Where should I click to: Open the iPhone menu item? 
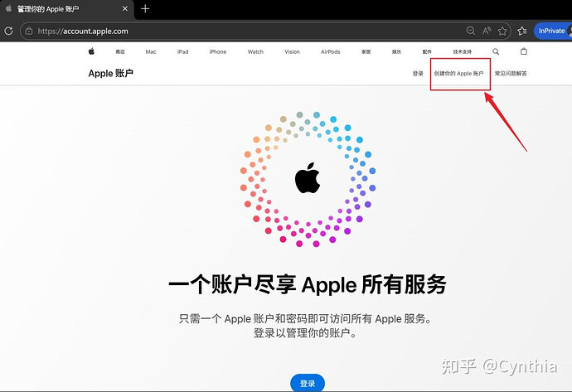point(218,51)
